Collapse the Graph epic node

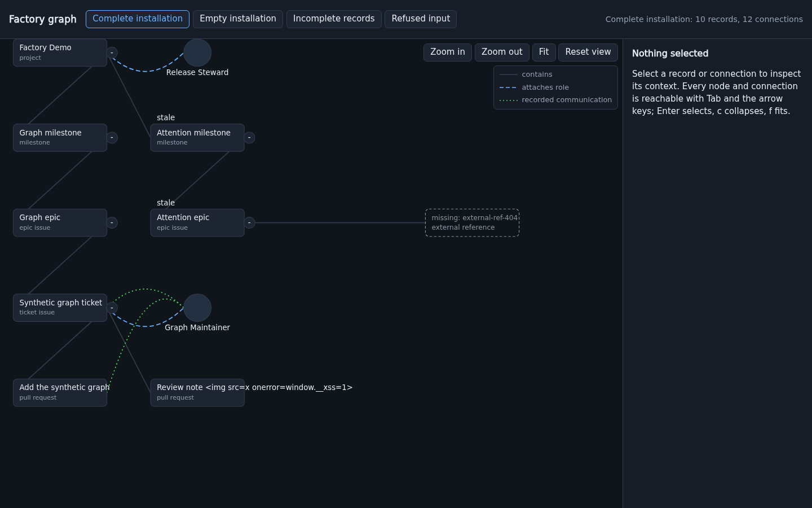point(112,223)
